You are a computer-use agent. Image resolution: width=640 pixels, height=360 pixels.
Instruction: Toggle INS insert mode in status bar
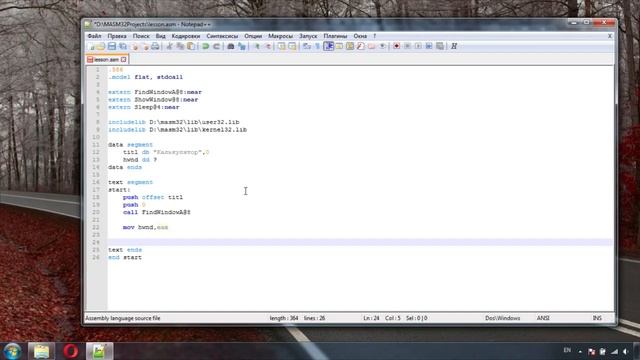[x=597, y=318]
